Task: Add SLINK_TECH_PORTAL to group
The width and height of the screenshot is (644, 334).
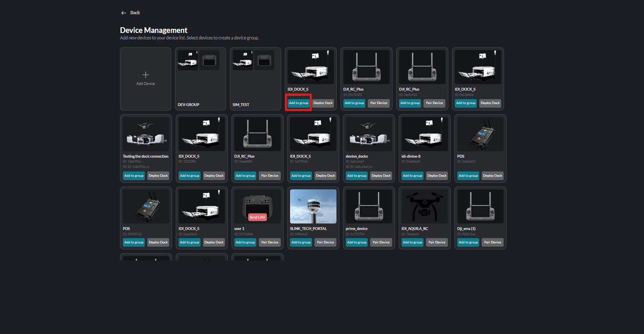Action: point(301,243)
